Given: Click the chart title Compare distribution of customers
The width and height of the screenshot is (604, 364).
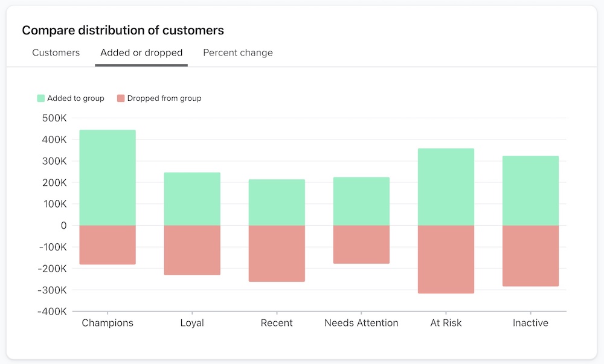Looking at the screenshot, I should point(123,30).
